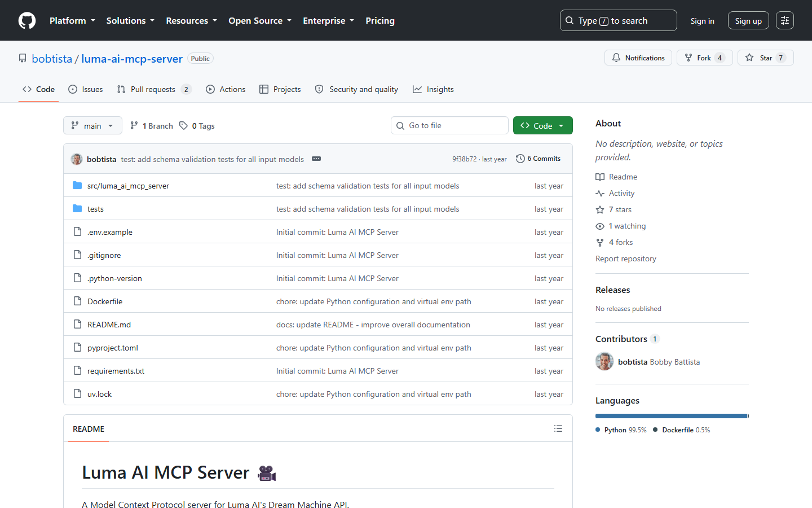This screenshot has width=812, height=508.
Task: Click the Pricing link
Action: 380,20
